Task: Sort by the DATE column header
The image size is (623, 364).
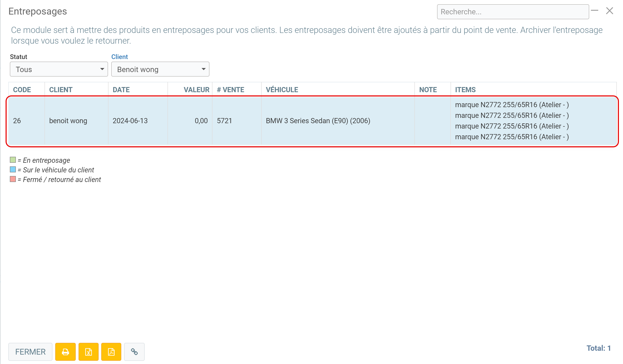Action: (x=121, y=90)
